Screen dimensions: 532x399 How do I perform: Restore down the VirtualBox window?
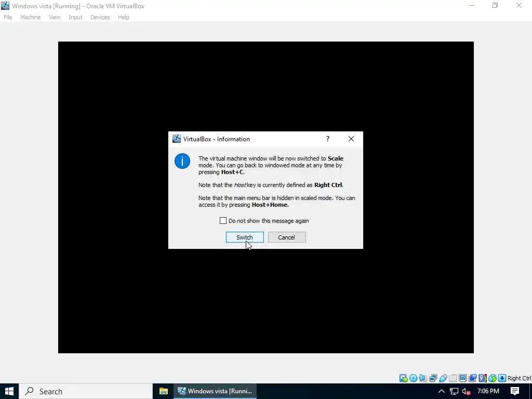(495, 5)
